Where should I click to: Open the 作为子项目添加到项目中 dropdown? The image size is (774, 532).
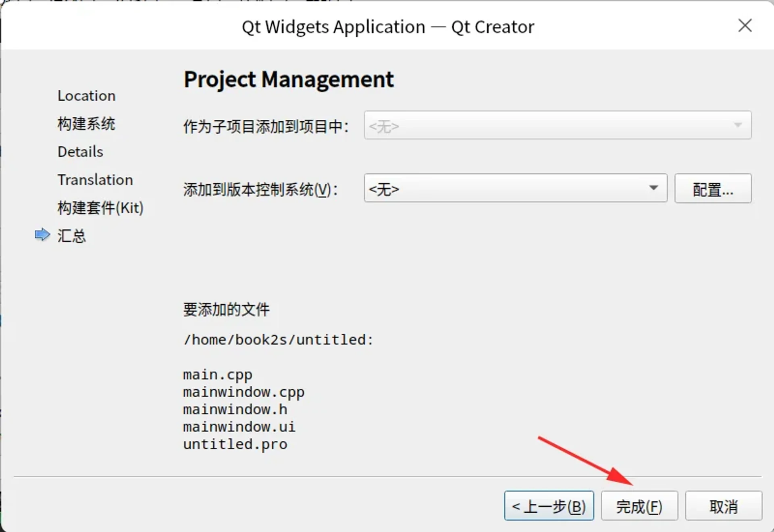click(x=557, y=126)
